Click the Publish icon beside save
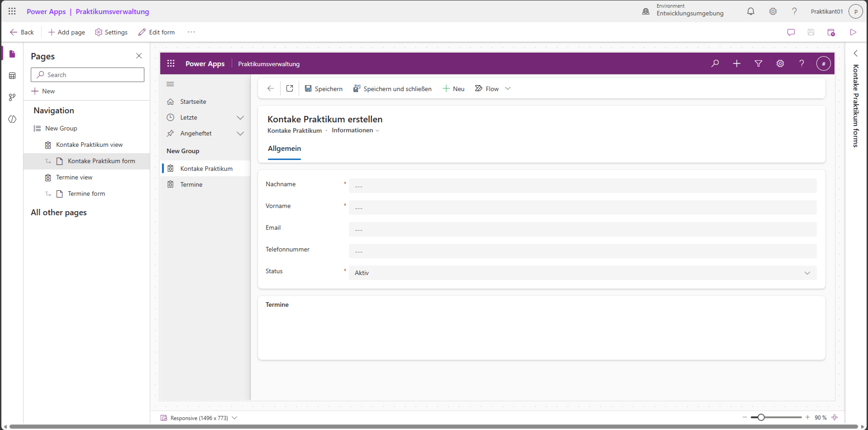This screenshot has width=868, height=430. click(831, 32)
